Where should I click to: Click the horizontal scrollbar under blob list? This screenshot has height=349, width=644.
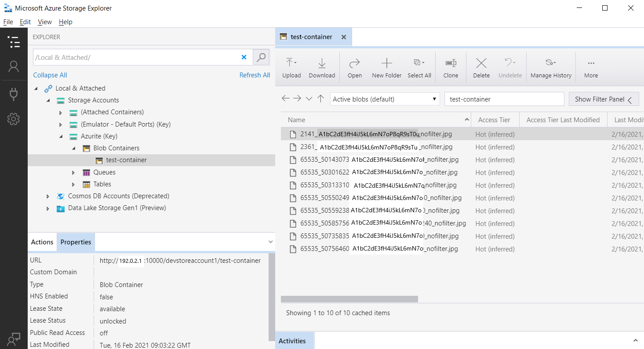pos(349,299)
